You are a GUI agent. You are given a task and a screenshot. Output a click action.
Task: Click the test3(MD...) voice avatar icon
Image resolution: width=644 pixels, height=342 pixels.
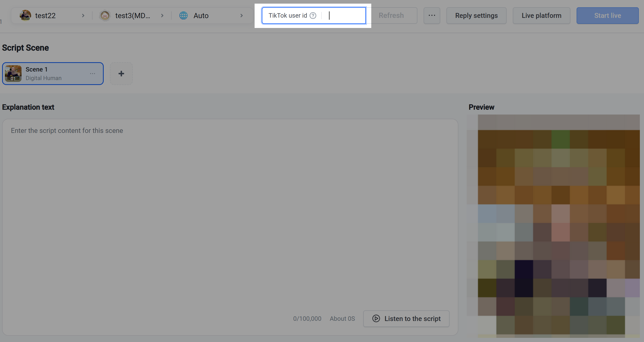105,16
